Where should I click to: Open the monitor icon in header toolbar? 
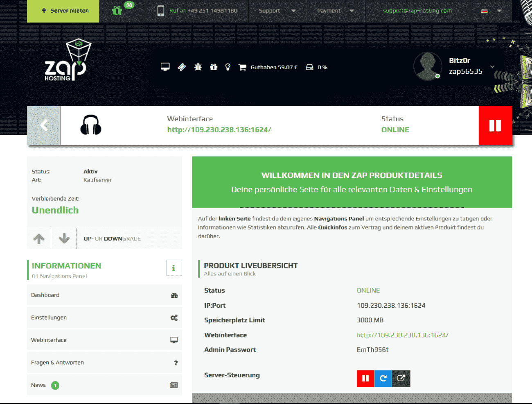tap(165, 67)
